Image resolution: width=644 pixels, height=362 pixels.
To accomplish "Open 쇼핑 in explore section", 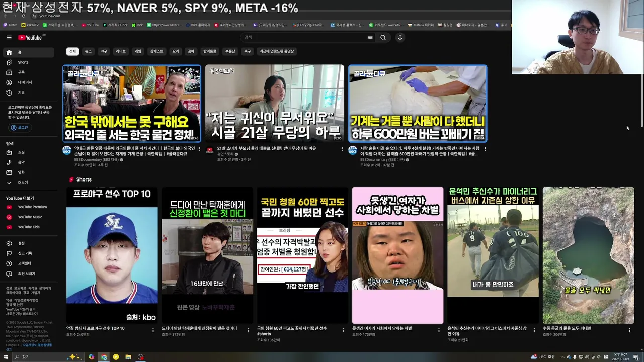I will click(x=29, y=152).
